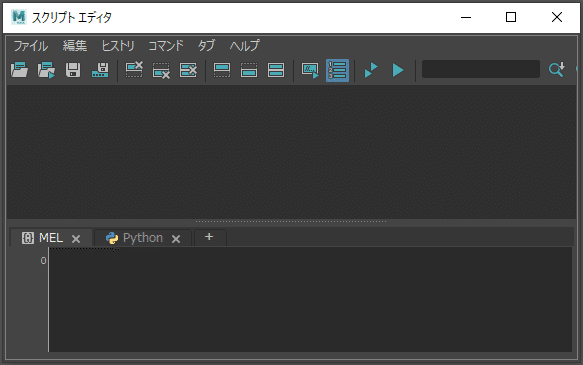Minimize the スクリプト エディタ window
This screenshot has height=365, width=583.
pyautogui.click(x=466, y=17)
